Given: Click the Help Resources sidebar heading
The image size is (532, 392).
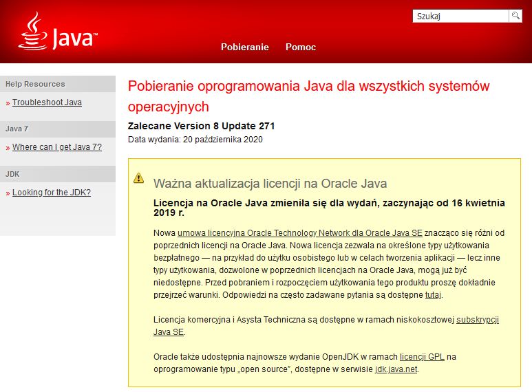Looking at the screenshot, I should 58,84.
